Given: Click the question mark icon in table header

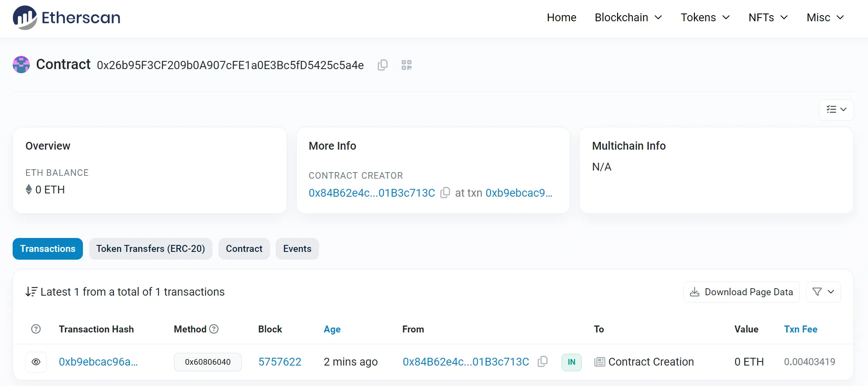Looking at the screenshot, I should tap(36, 329).
